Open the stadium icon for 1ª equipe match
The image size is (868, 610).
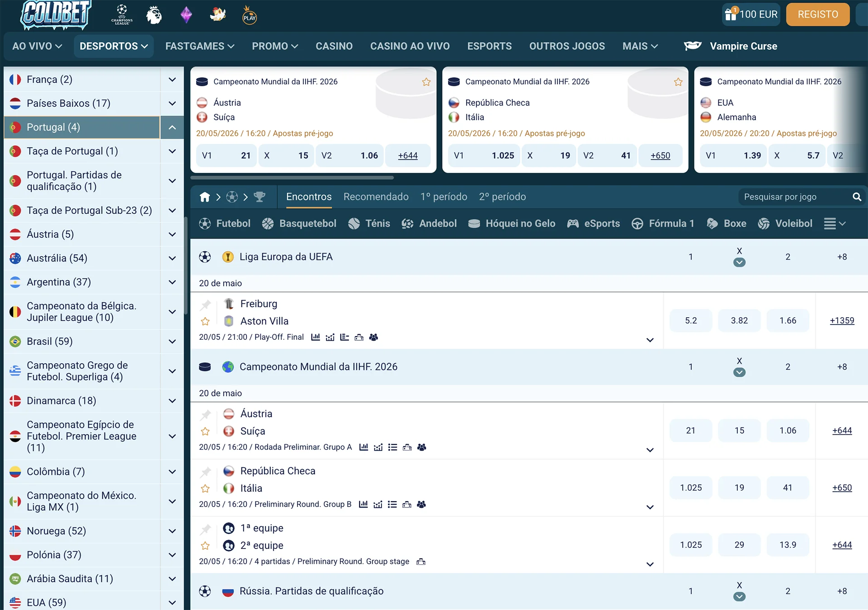pyautogui.click(x=421, y=562)
